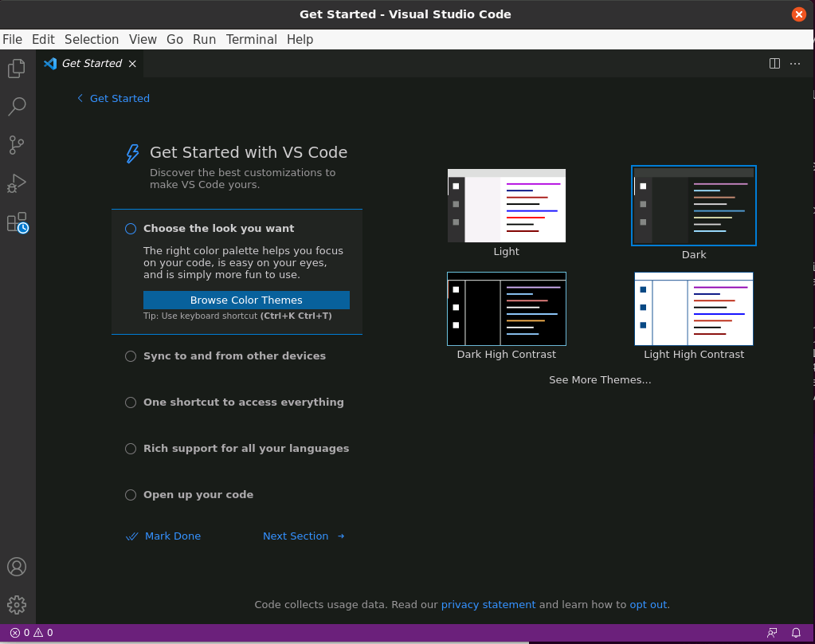Image resolution: width=815 pixels, height=644 pixels.
Task: Select the Dark High Contrast theme preview
Action: point(507,309)
